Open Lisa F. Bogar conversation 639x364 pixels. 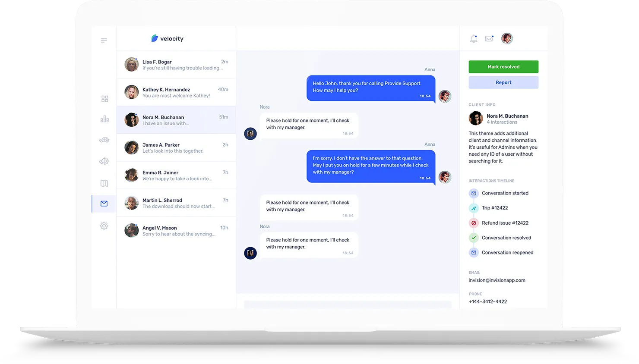click(x=176, y=65)
